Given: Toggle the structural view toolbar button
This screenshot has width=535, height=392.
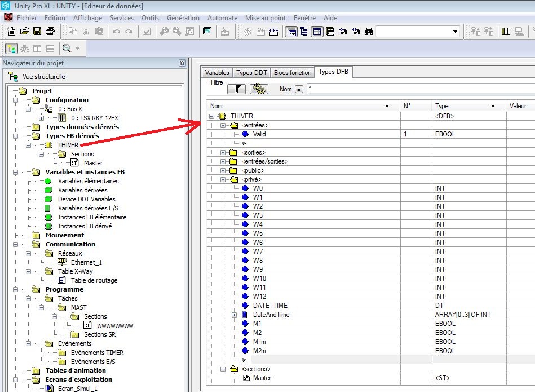Looking at the screenshot, I should [11, 49].
